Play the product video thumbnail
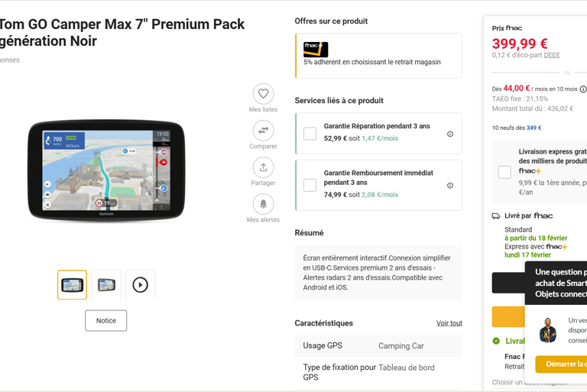The image size is (587, 392). tap(140, 285)
